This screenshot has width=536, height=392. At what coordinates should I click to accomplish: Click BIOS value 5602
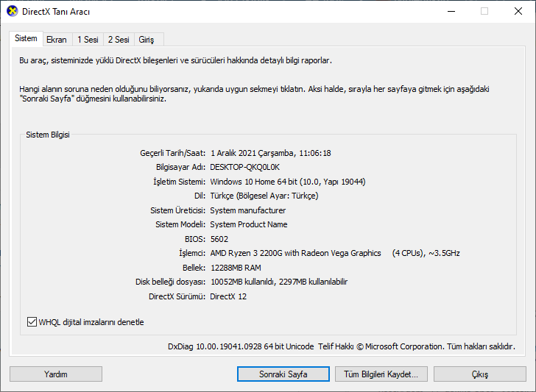219,239
